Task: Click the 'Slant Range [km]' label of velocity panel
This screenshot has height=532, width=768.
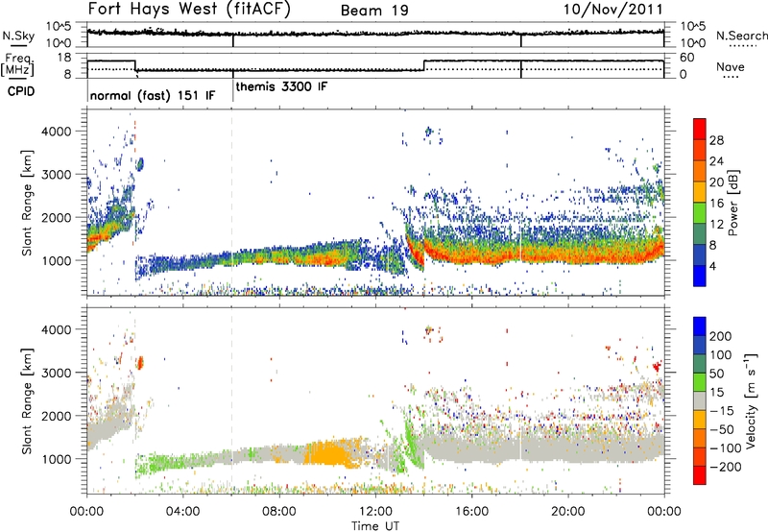Action: [27, 400]
